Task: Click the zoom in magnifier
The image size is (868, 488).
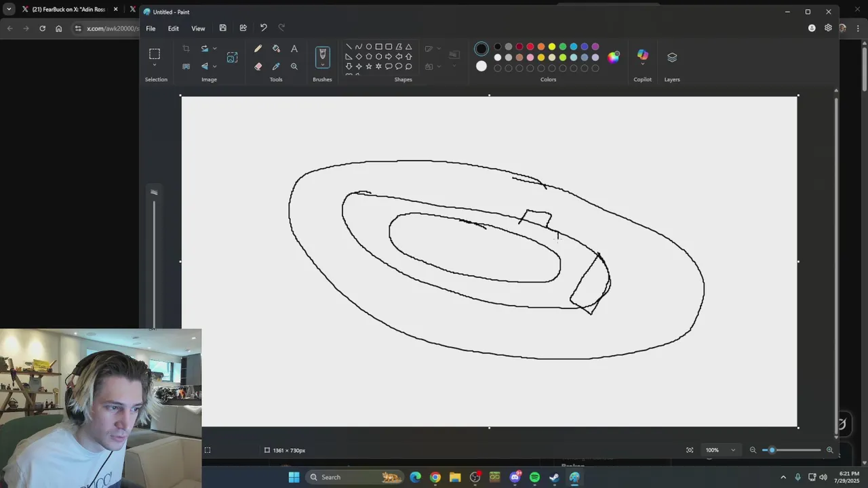Action: coord(829,450)
